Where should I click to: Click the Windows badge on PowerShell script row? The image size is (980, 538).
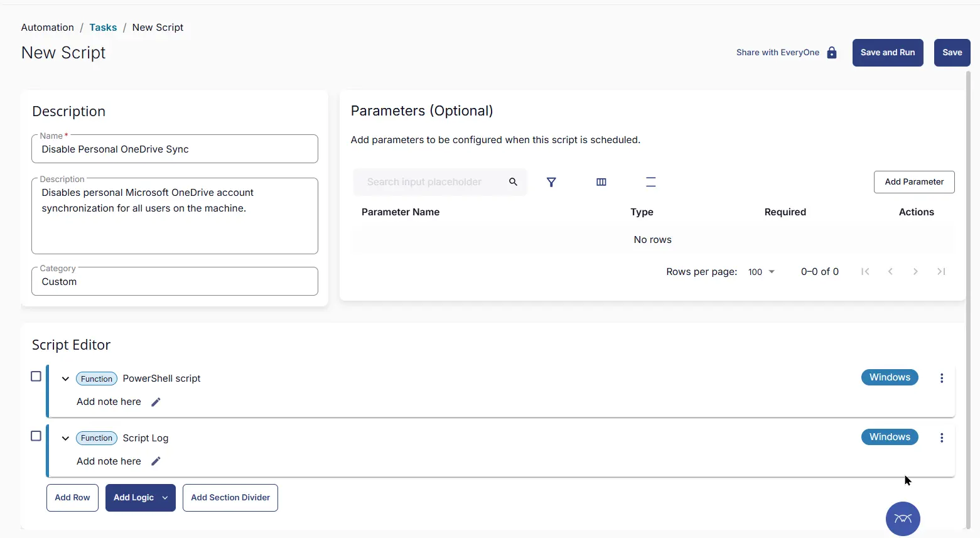coord(890,377)
